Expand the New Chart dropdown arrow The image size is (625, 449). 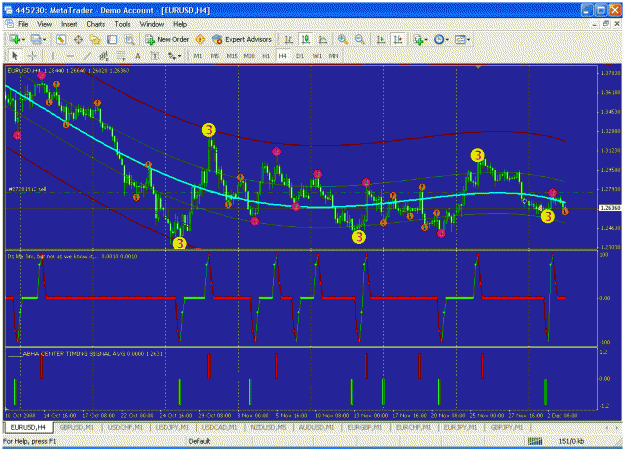pyautogui.click(x=24, y=39)
